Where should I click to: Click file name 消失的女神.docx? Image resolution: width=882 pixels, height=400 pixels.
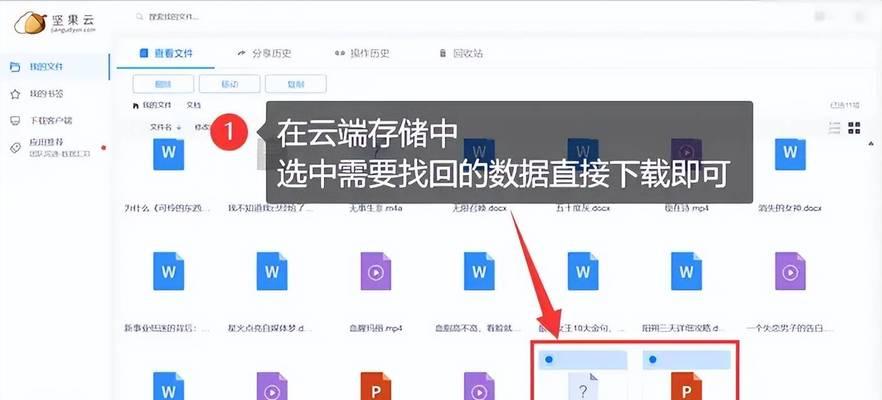pyautogui.click(x=790, y=208)
